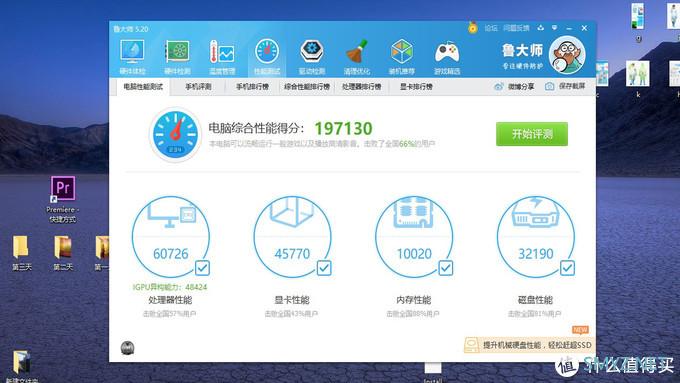Image resolution: width=680 pixels, height=383 pixels.
Task: Uncheck the 磁盘性能 test checkbox
Action: coord(567,268)
